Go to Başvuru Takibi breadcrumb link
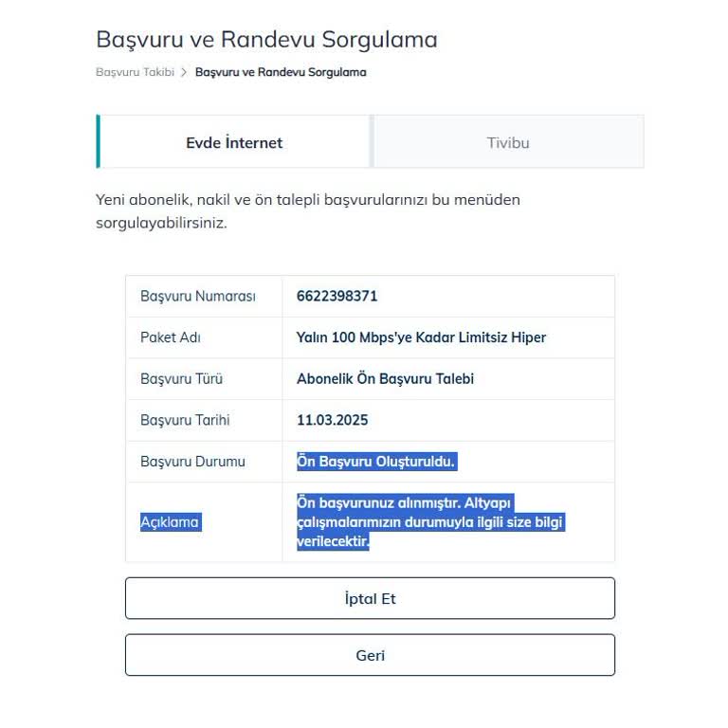The height and width of the screenshot is (728, 728). coord(135,72)
